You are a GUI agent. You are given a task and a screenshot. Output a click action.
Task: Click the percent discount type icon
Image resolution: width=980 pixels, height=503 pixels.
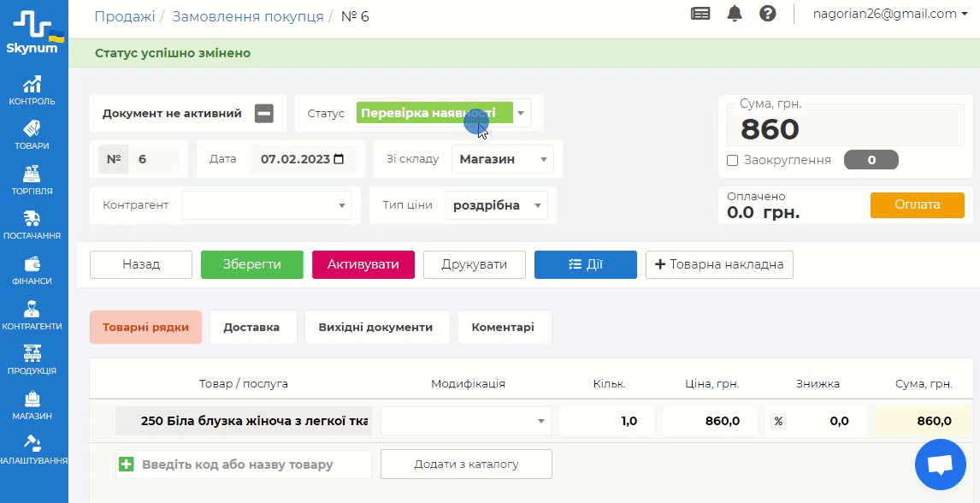tap(778, 421)
